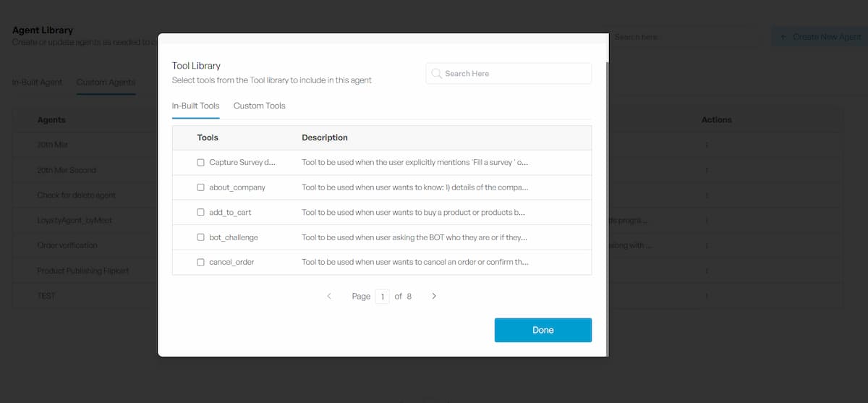Open actions menu for 20th Mar agent
The width and height of the screenshot is (868, 403).
point(707,145)
